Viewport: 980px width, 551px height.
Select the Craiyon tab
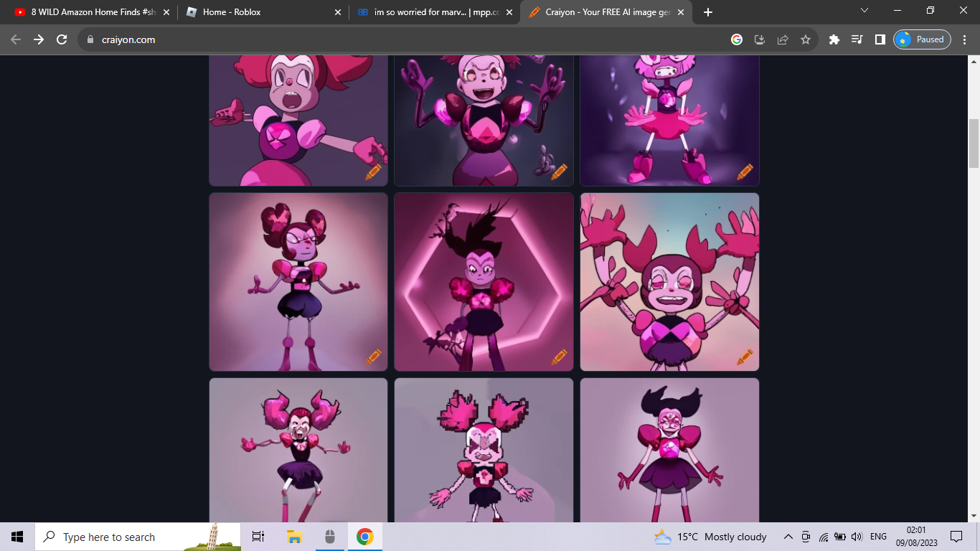(x=608, y=12)
